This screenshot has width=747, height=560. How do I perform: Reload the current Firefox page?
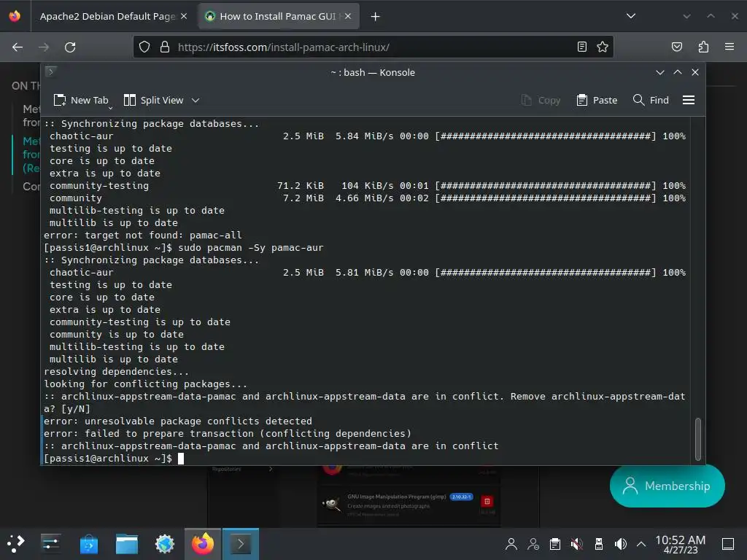pyautogui.click(x=70, y=47)
